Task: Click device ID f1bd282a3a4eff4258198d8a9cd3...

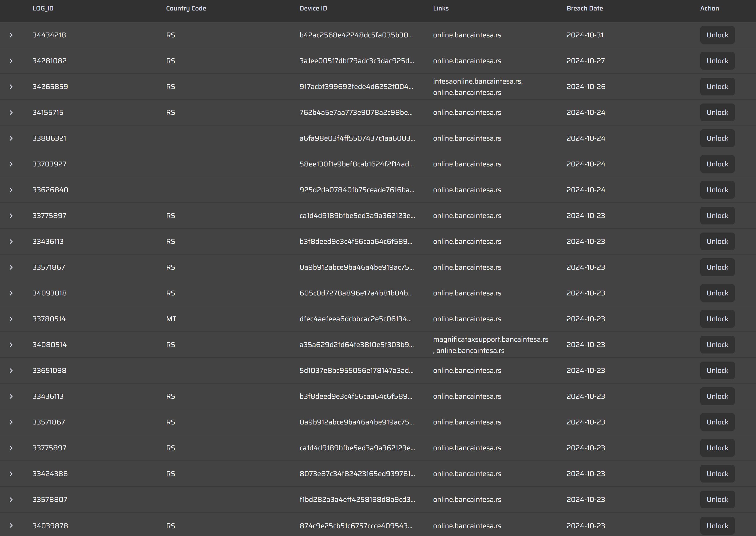Action: coord(357,499)
